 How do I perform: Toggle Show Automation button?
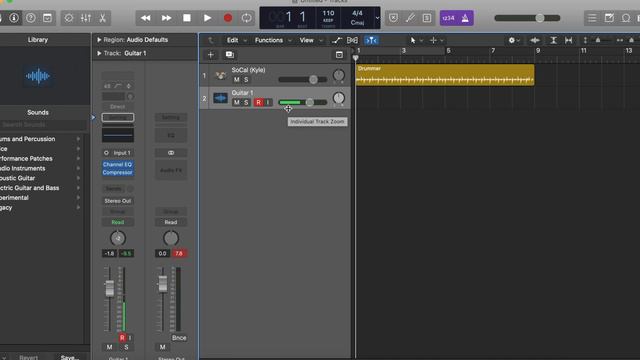pyautogui.click(x=336, y=40)
